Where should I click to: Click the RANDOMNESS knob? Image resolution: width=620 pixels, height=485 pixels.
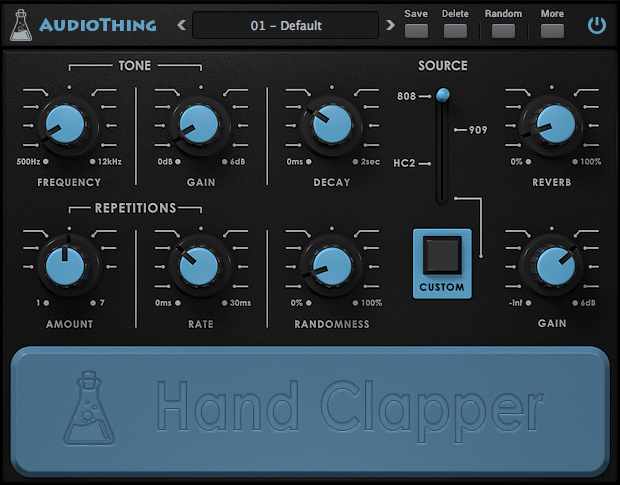tap(332, 266)
